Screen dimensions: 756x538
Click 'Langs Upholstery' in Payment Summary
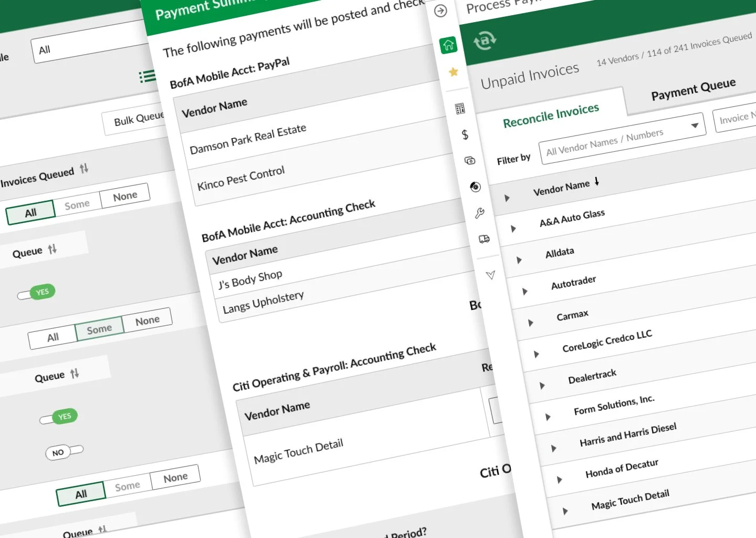pyautogui.click(x=263, y=303)
